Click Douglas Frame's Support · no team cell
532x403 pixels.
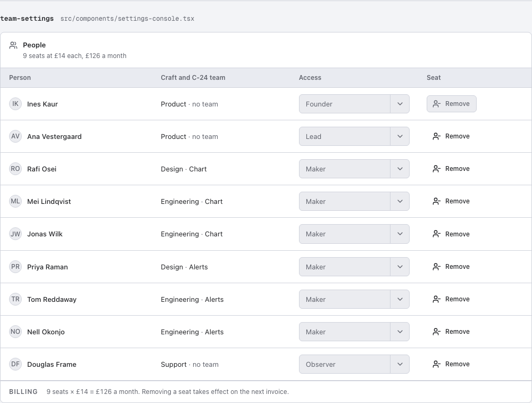tap(190, 365)
